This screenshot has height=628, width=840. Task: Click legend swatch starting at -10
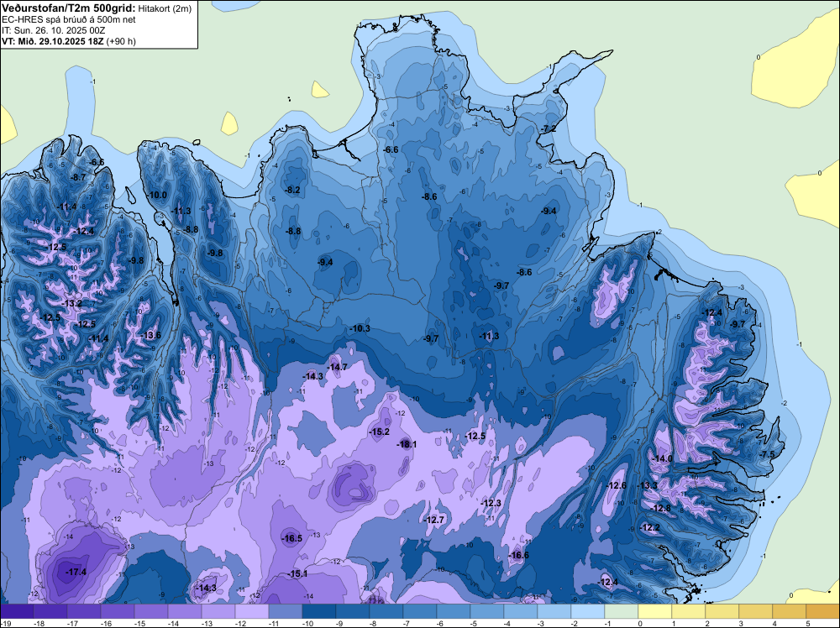(x=318, y=611)
